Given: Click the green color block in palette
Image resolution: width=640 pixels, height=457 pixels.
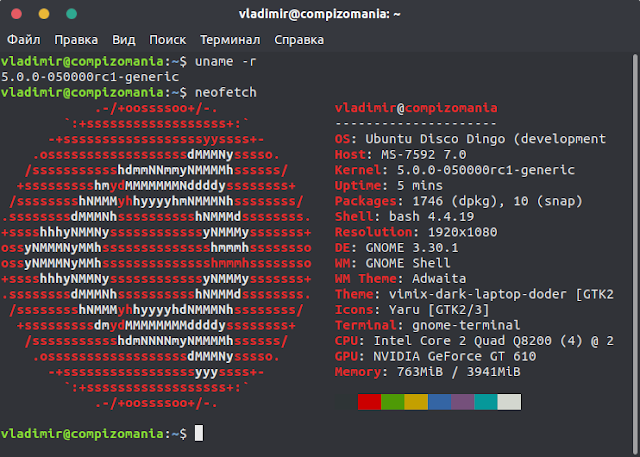Looking at the screenshot, I should (393, 402).
